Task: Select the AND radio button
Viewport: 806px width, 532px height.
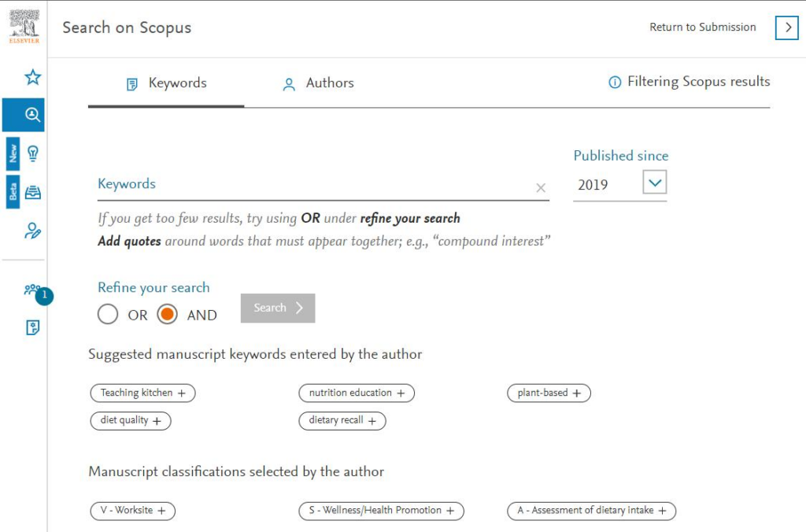Action: coord(168,314)
